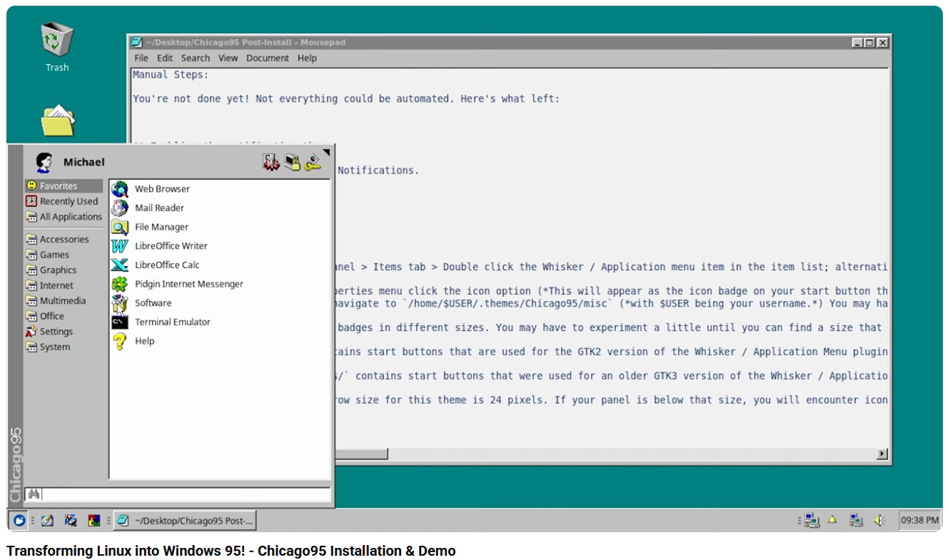Select the Graphics category
This screenshot has height=560, width=950.
pyautogui.click(x=64, y=270)
